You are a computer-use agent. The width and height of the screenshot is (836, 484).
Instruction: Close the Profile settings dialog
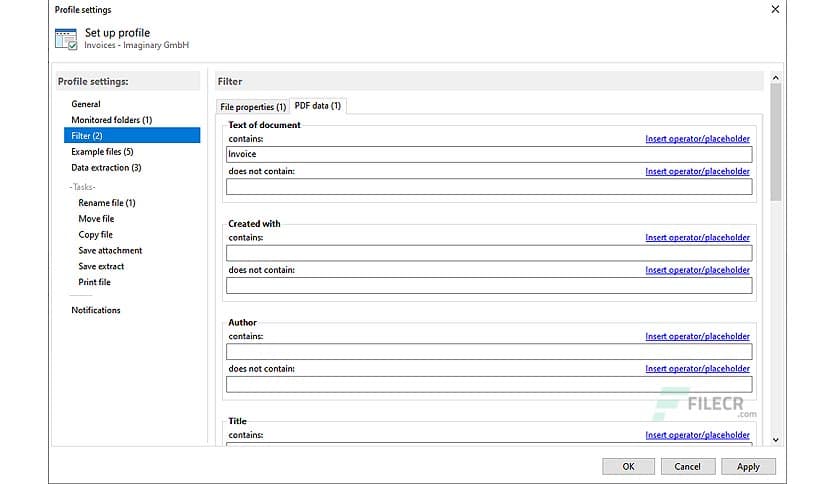click(775, 10)
